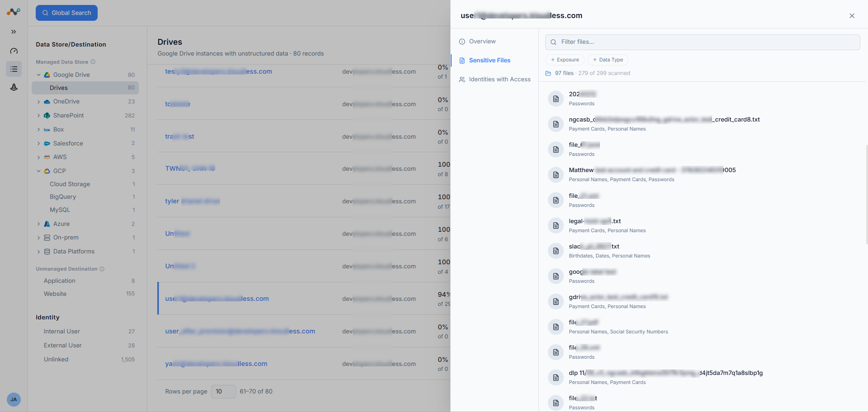This screenshot has height=412, width=868.
Task: Open Internal User identities
Action: (62, 331)
